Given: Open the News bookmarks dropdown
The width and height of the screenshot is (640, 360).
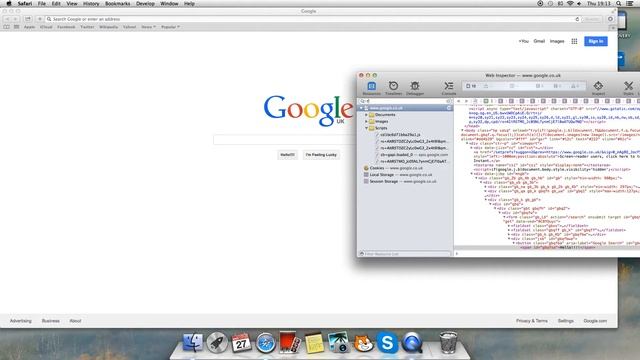Looking at the screenshot, I should (x=149, y=27).
